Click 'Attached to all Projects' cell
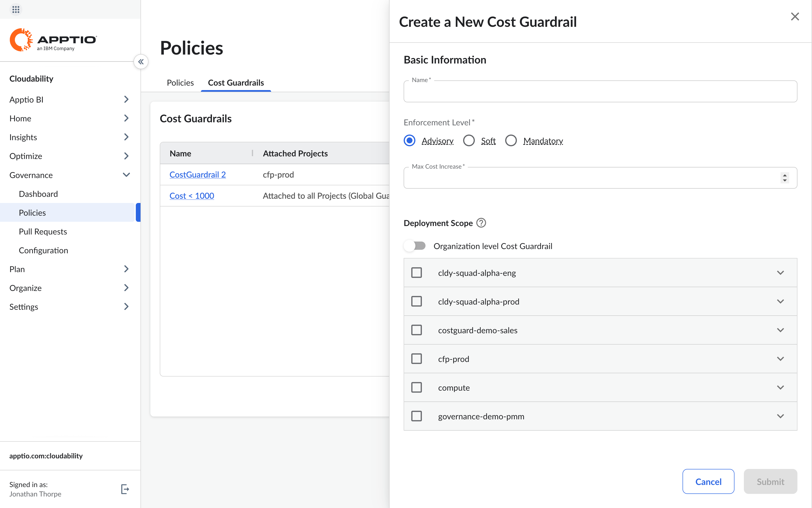812x508 pixels. (326, 195)
